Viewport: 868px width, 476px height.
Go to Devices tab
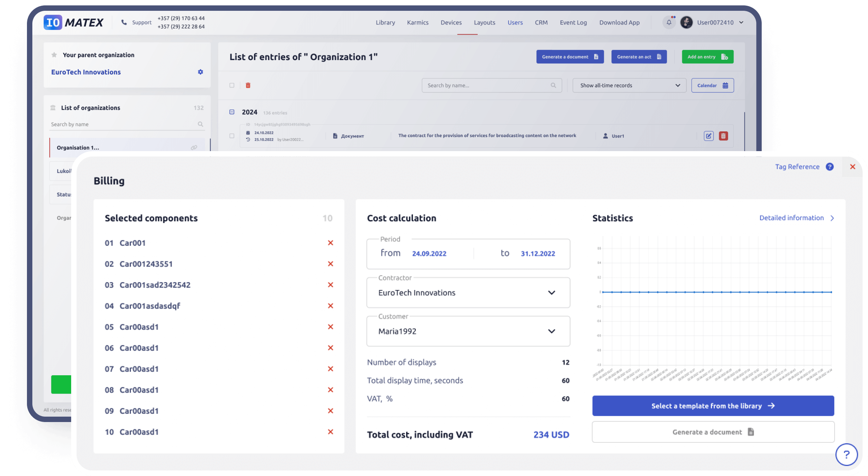tap(451, 22)
